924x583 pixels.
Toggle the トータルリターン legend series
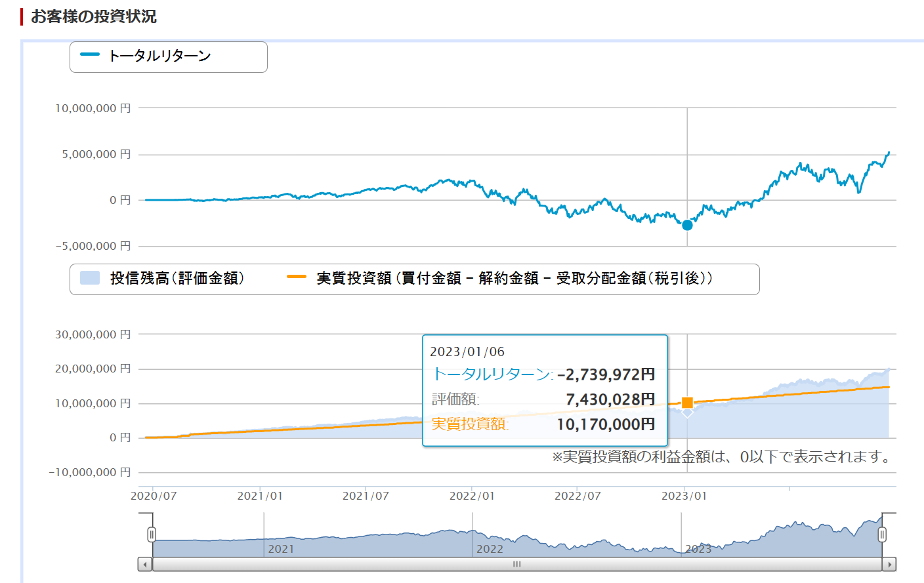pyautogui.click(x=159, y=56)
